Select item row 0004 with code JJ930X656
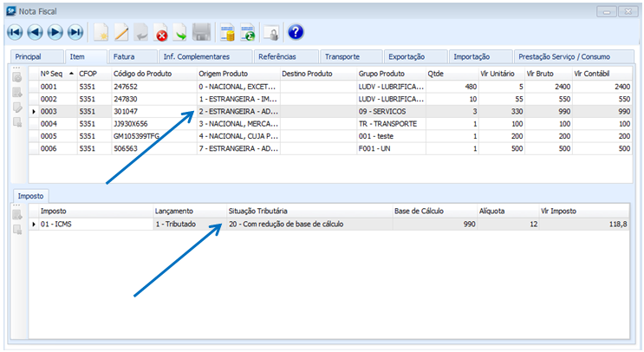The height and width of the screenshot is (352, 644). (x=130, y=123)
